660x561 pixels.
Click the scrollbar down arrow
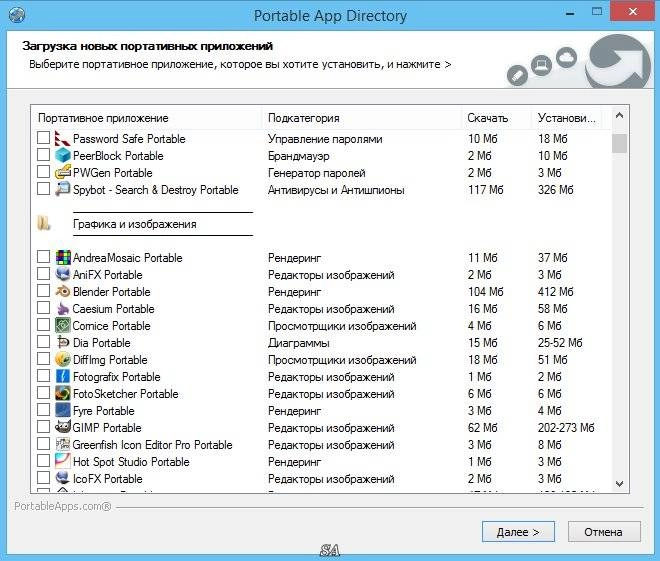(x=619, y=484)
